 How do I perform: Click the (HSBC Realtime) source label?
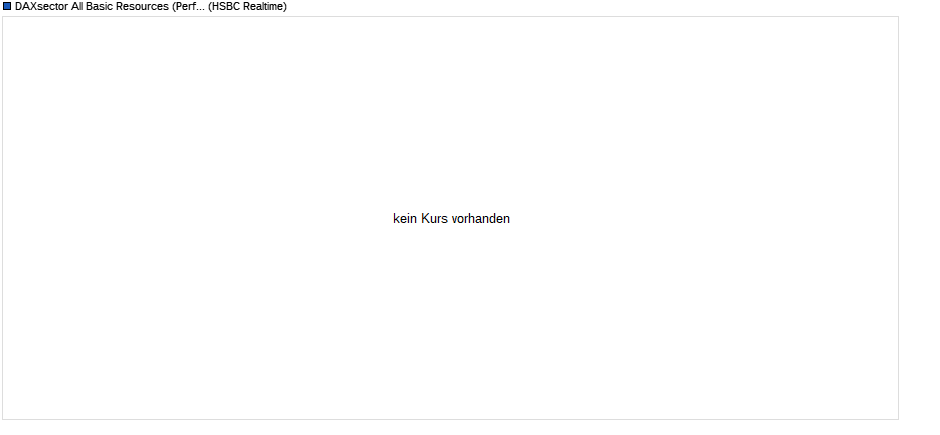pyautogui.click(x=248, y=7)
